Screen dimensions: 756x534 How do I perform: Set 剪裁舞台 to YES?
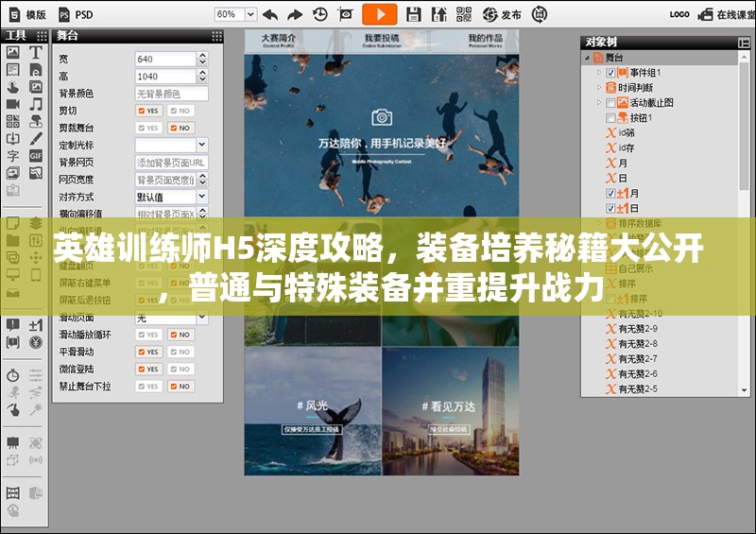148,128
